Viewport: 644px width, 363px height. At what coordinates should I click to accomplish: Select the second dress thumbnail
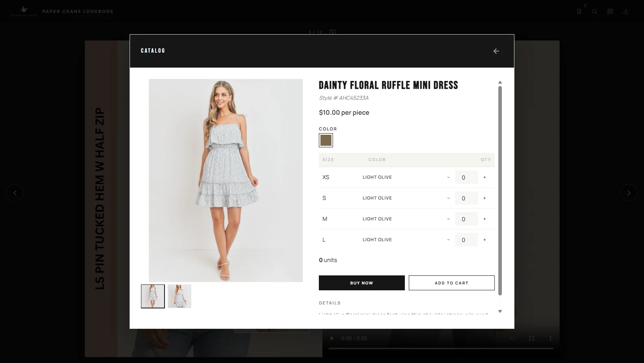tap(179, 296)
